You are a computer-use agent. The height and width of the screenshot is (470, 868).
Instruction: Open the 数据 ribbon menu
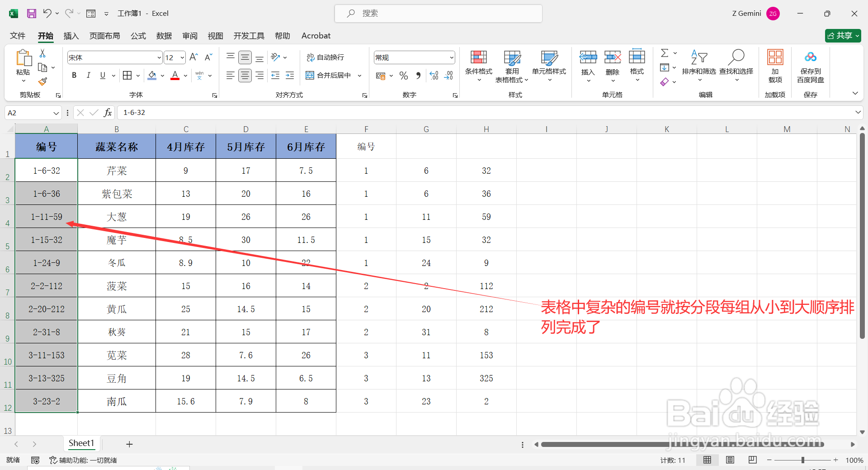(164, 36)
